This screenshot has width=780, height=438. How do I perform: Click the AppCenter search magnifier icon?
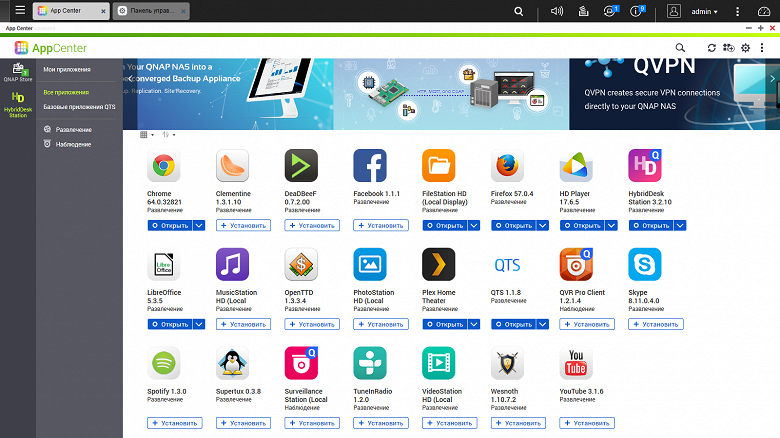pyautogui.click(x=680, y=48)
